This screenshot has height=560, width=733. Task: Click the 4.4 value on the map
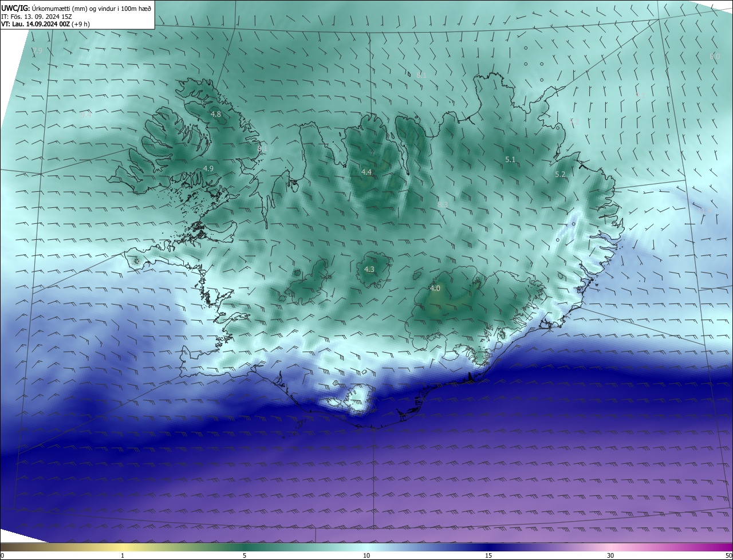click(366, 172)
